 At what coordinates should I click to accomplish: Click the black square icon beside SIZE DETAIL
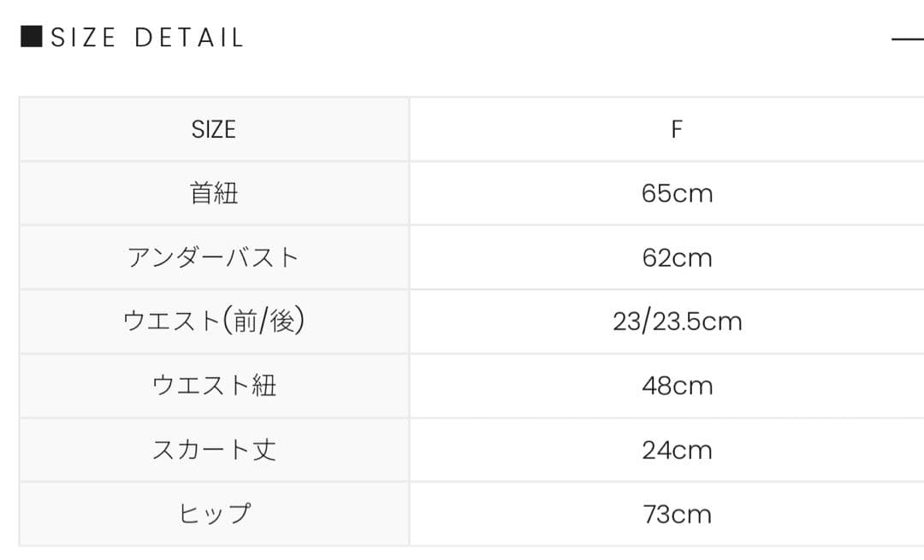(x=31, y=38)
